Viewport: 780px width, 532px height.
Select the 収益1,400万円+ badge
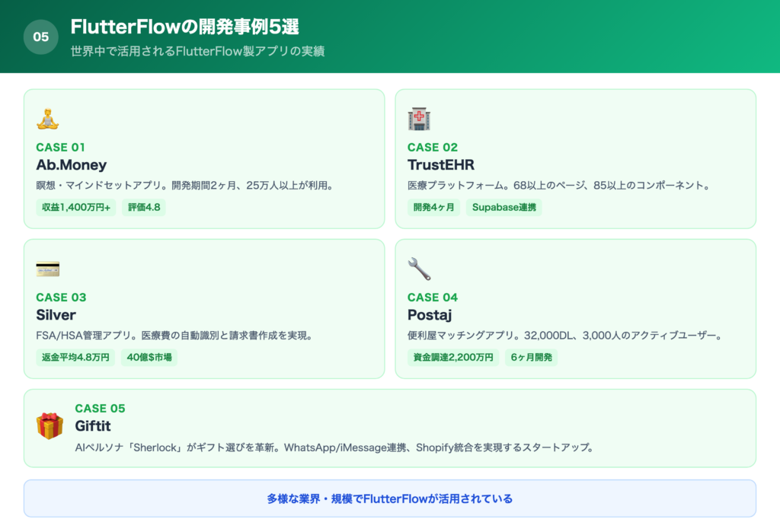(75, 207)
